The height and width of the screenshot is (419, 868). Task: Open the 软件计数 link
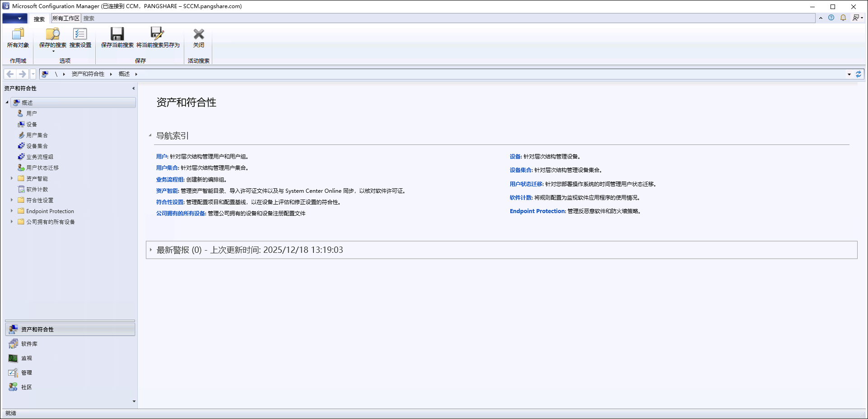521,198
